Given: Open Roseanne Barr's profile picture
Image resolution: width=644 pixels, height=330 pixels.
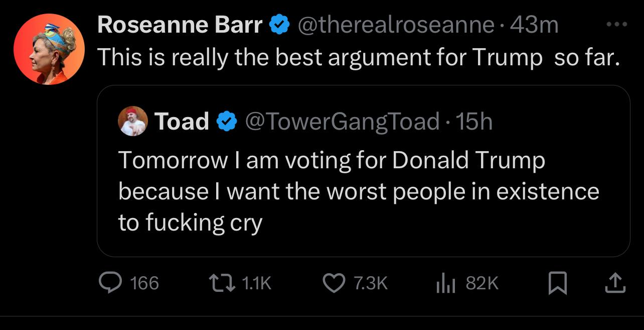Looking at the screenshot, I should [48, 49].
